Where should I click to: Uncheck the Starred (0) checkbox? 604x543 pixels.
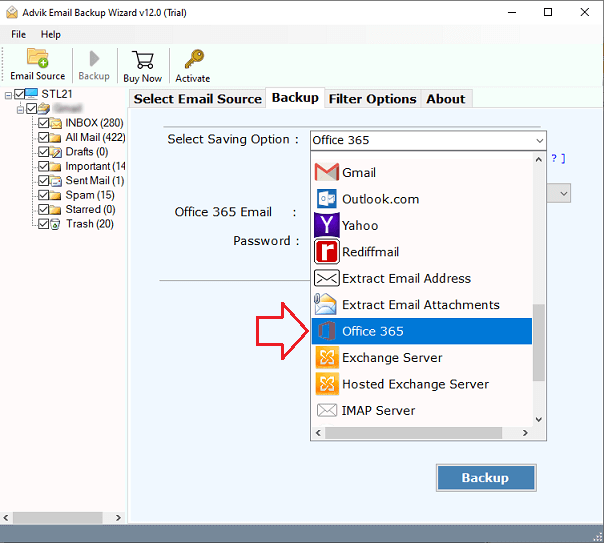pos(44,209)
